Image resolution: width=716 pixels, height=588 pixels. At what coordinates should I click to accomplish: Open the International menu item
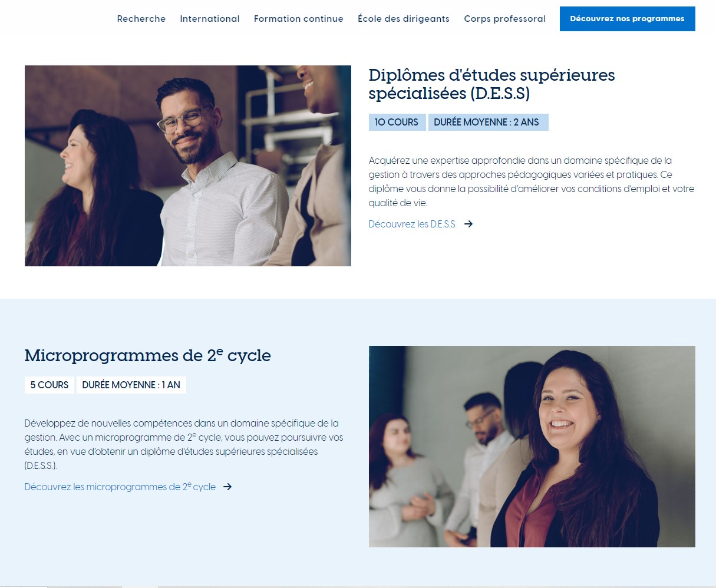click(210, 19)
